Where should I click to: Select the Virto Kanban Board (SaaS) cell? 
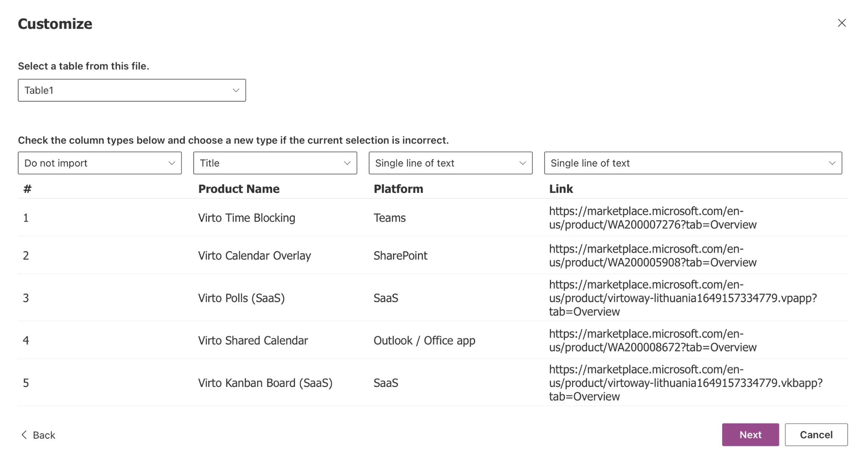(x=265, y=383)
